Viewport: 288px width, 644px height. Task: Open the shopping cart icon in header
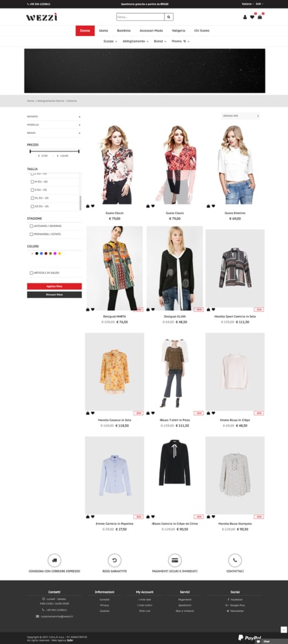pos(260,17)
